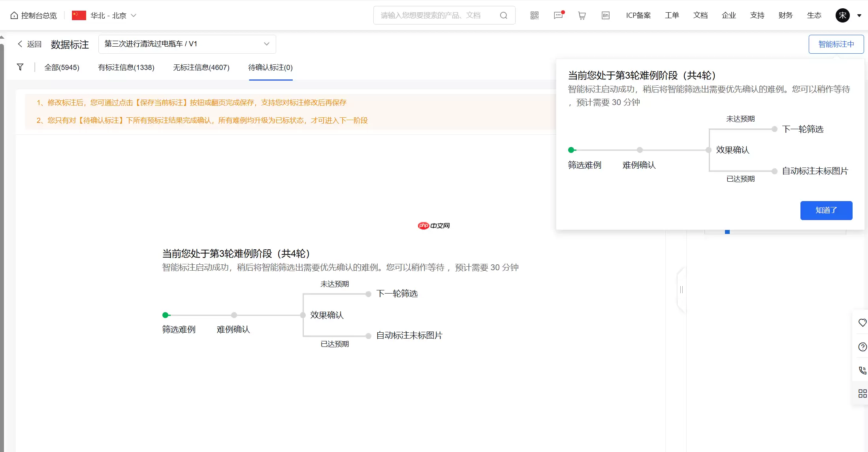Open help via the question mark icon

pos(862,347)
